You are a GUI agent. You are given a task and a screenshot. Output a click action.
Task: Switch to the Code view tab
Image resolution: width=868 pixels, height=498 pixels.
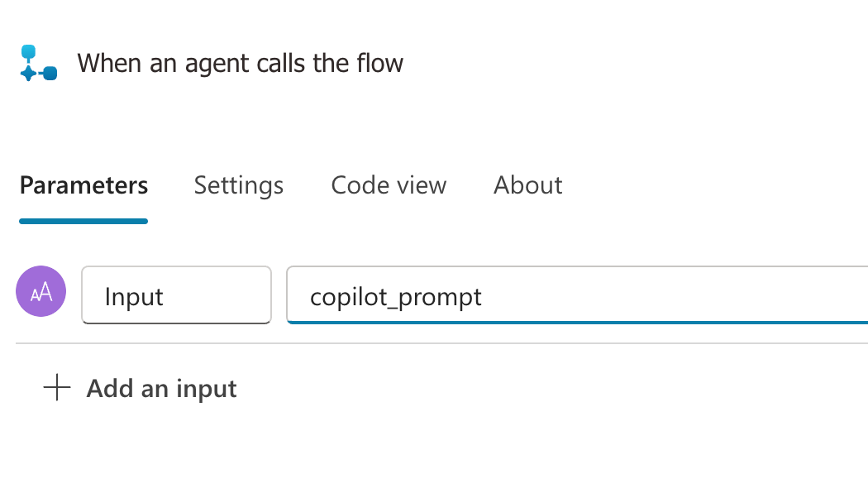[389, 185]
